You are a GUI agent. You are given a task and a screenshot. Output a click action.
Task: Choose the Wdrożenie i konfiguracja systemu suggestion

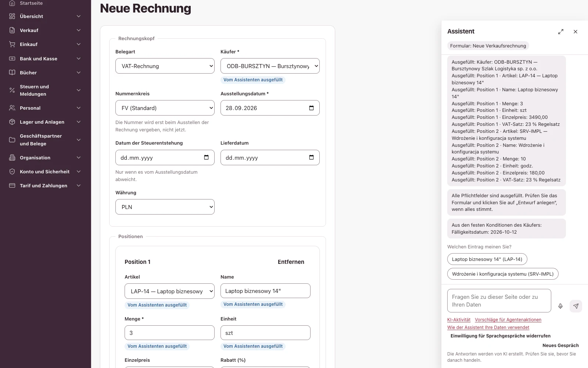pyautogui.click(x=503, y=274)
